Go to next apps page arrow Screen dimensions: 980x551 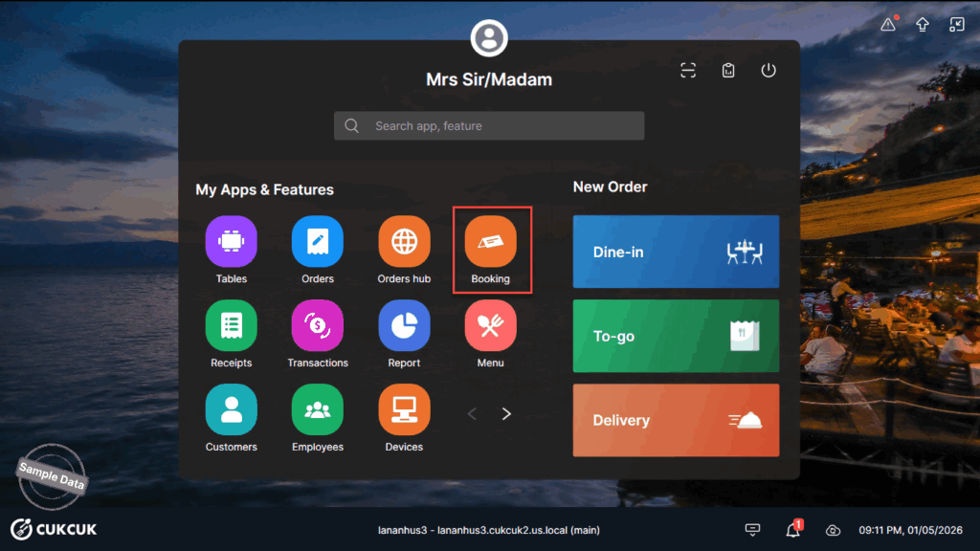506,414
